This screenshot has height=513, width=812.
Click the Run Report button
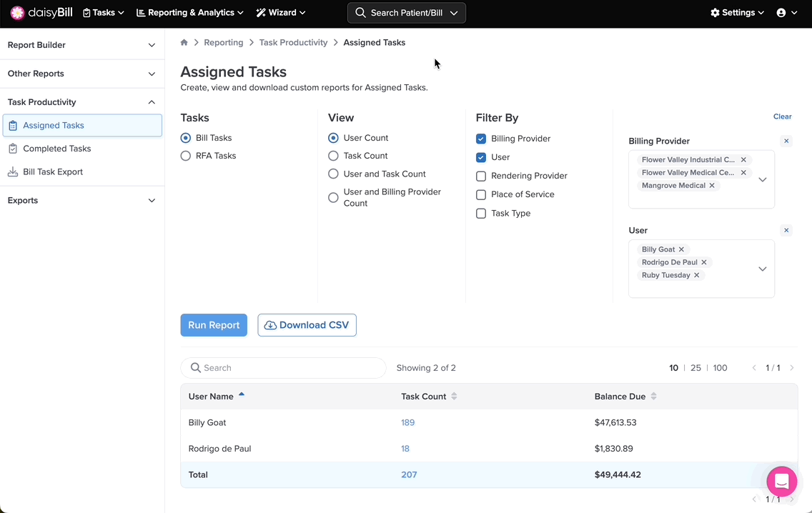pos(214,325)
